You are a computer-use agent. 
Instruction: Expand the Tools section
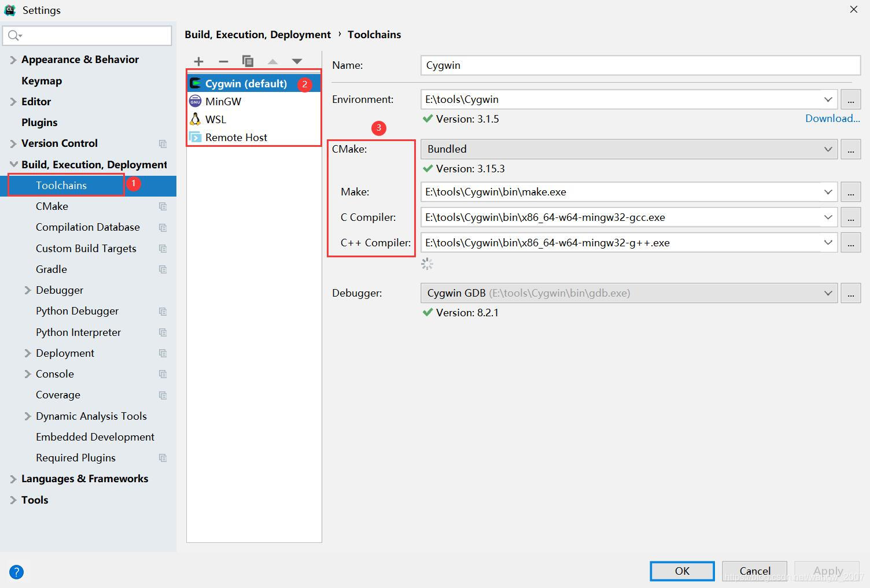pyautogui.click(x=13, y=500)
